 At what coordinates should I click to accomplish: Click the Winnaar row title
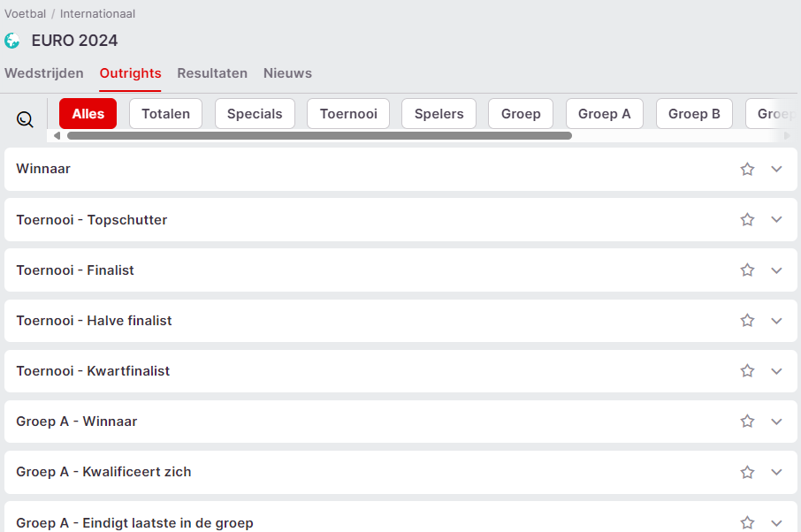pyautogui.click(x=43, y=169)
